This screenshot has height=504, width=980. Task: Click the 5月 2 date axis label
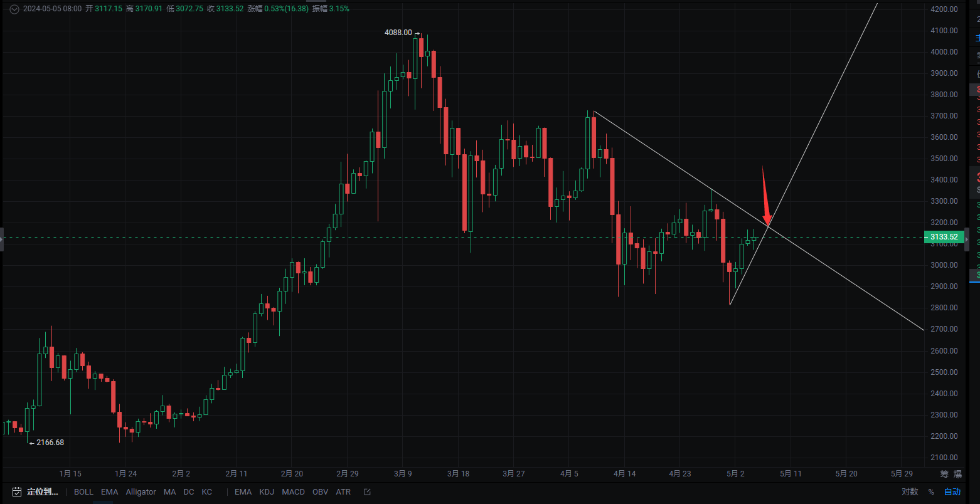(x=735, y=474)
